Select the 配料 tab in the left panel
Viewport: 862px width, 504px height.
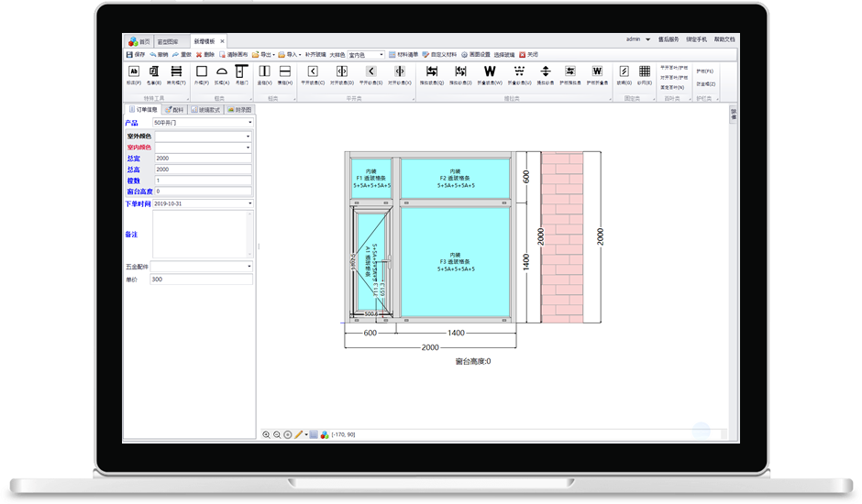coord(175,110)
